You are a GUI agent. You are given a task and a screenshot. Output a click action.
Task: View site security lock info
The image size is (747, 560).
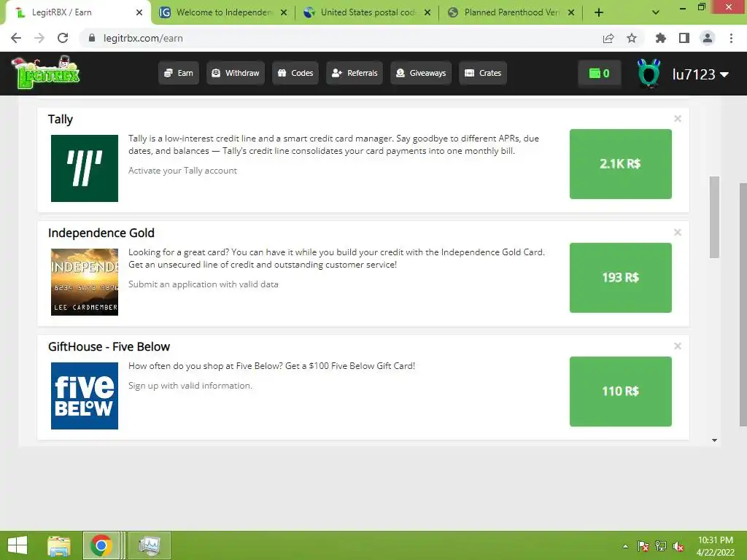click(92, 38)
